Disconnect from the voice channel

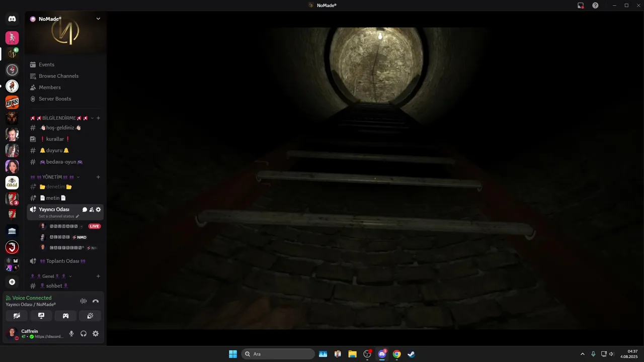point(96,301)
